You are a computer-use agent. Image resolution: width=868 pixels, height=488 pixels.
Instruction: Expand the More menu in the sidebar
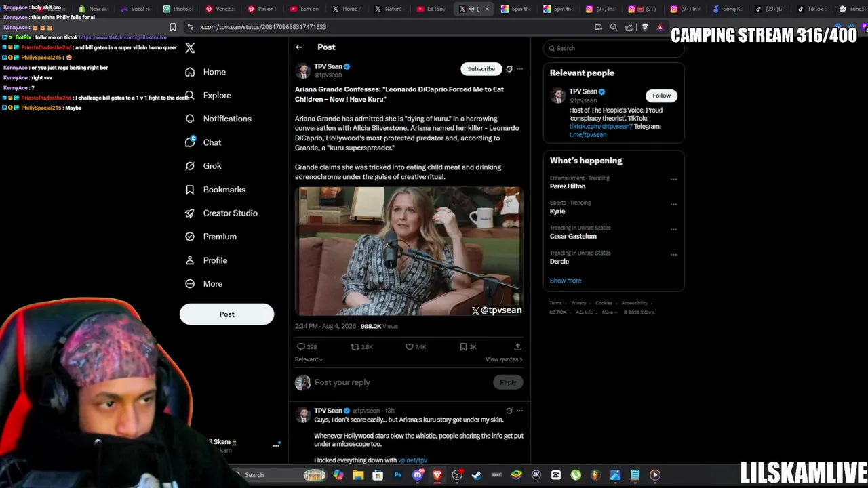203,284
